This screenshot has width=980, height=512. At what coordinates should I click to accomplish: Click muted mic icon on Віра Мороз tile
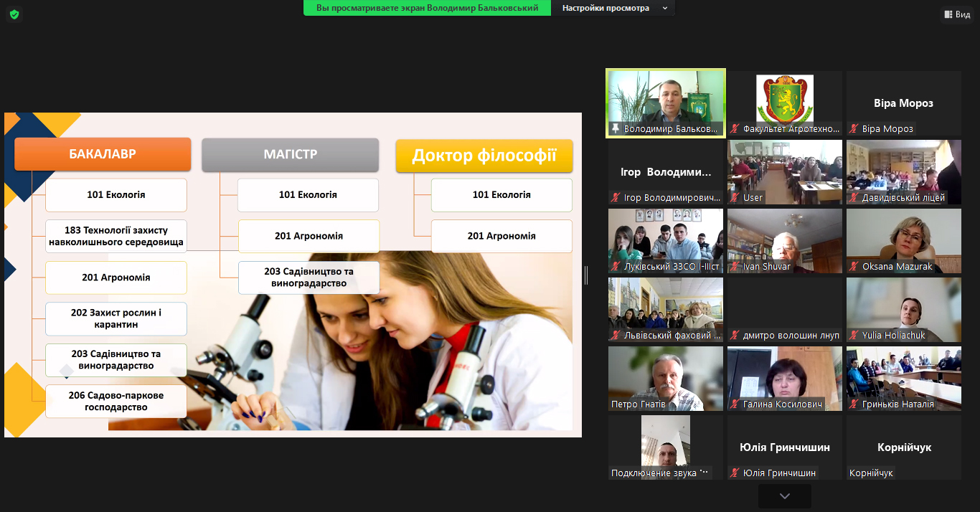[x=854, y=129]
